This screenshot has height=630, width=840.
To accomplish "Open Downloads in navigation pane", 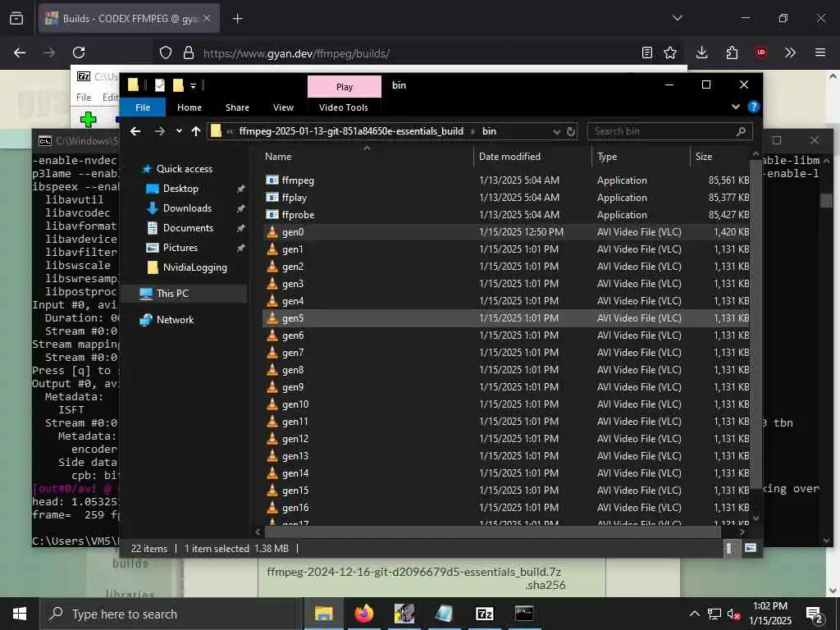I will 187,208.
